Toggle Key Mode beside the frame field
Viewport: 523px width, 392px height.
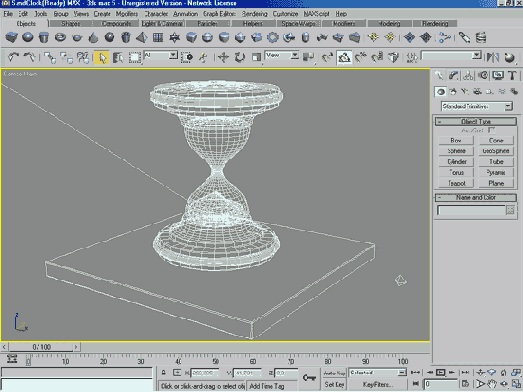416,384
